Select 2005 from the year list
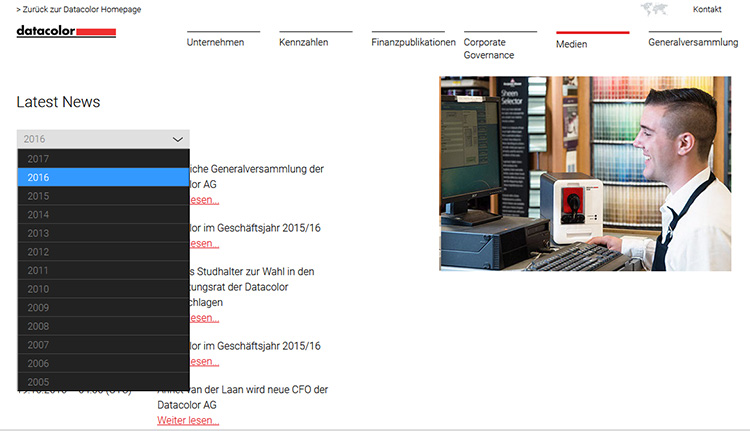 coord(103,382)
